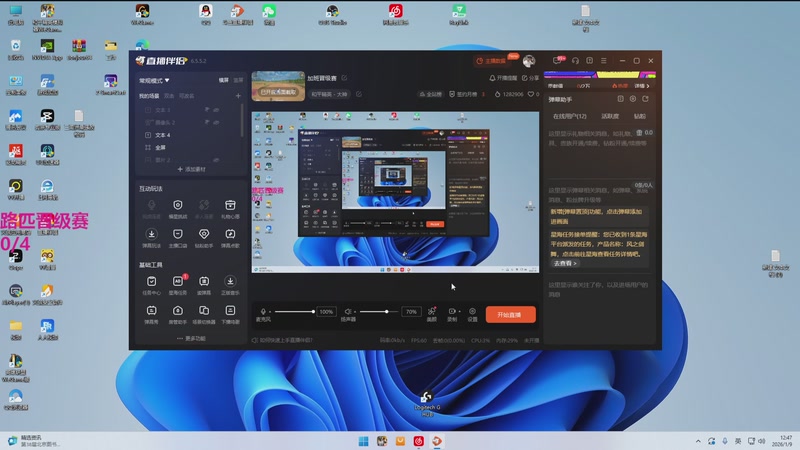Edit the game category pencil icon
This screenshot has height=450, width=800.
[x=359, y=94]
